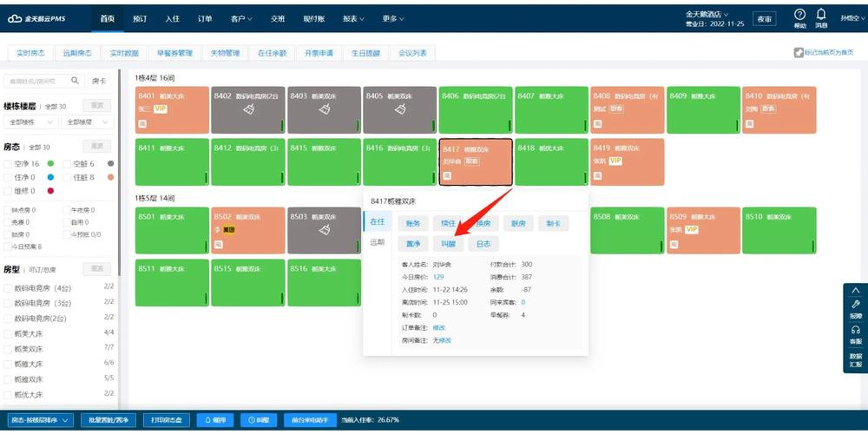Click the broom icon on room 8403
This screenshot has width=868, height=434.
pos(325,109)
